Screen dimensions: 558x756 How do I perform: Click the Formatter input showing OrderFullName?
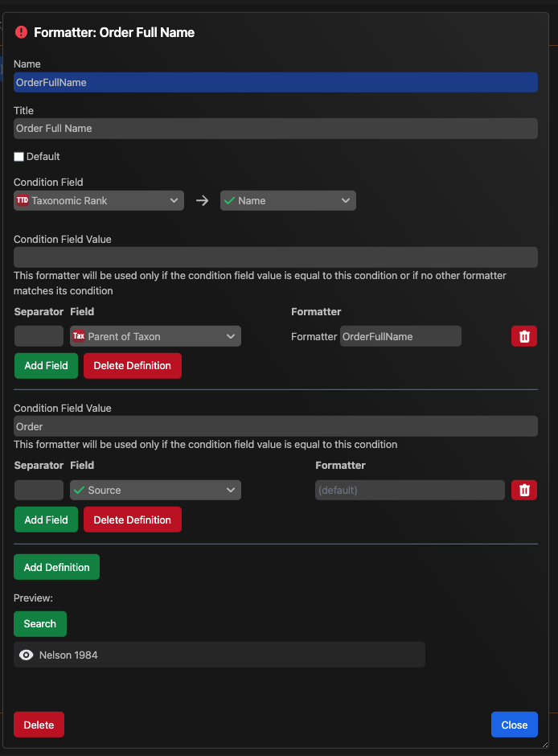400,336
